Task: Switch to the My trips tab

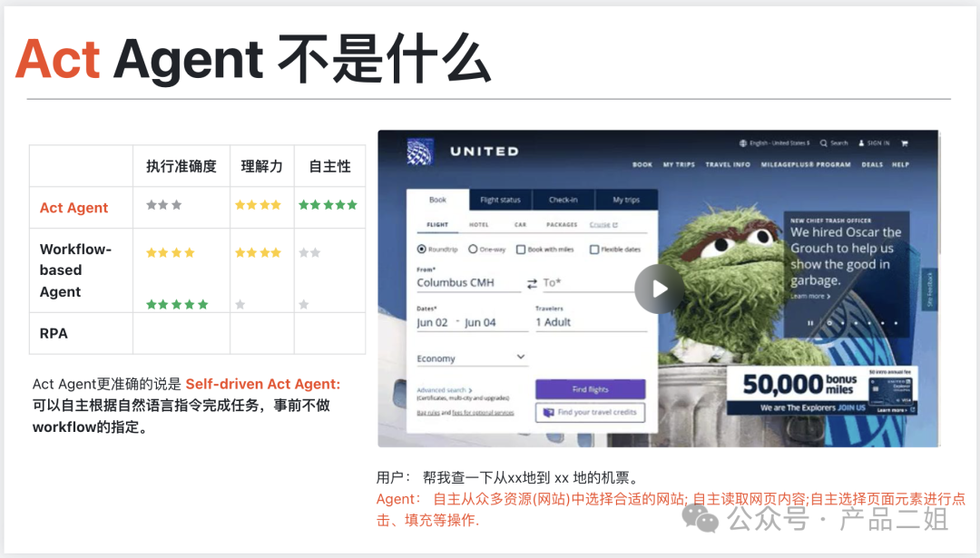Action: click(626, 200)
